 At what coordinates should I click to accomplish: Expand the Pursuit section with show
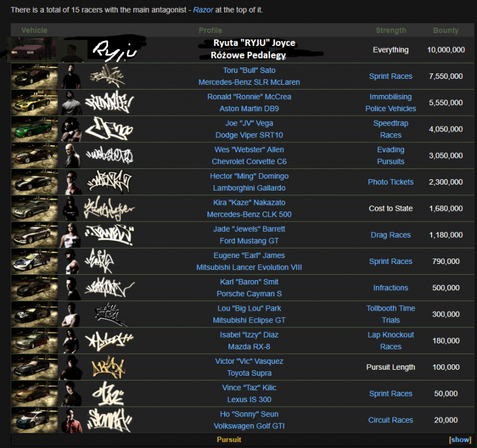point(460,440)
